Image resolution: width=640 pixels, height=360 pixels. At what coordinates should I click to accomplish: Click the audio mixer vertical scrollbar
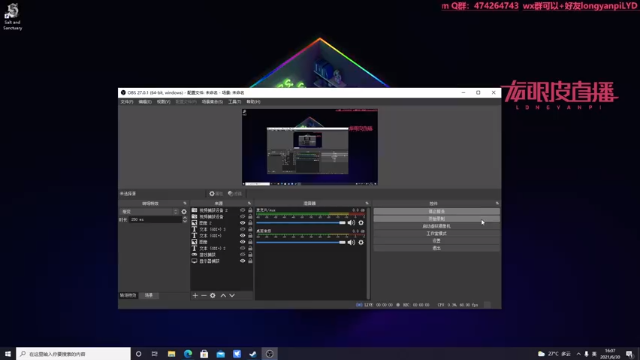[369, 253]
